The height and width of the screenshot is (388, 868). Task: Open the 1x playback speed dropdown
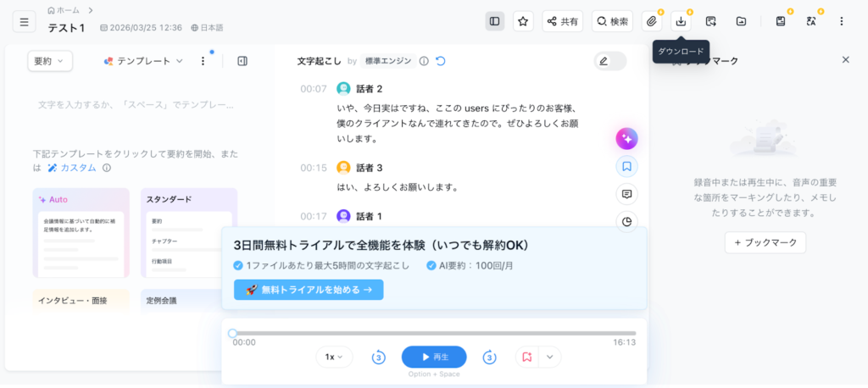click(x=334, y=358)
